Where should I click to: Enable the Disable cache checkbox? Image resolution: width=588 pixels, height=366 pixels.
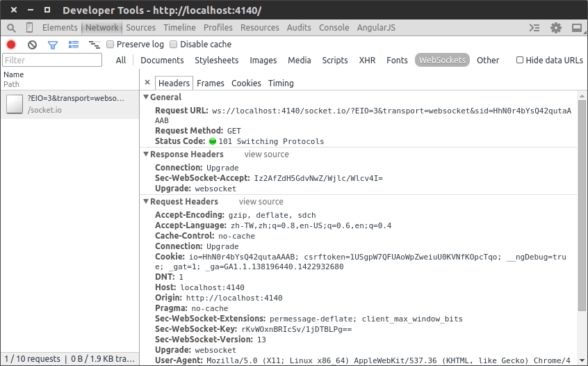(x=173, y=45)
